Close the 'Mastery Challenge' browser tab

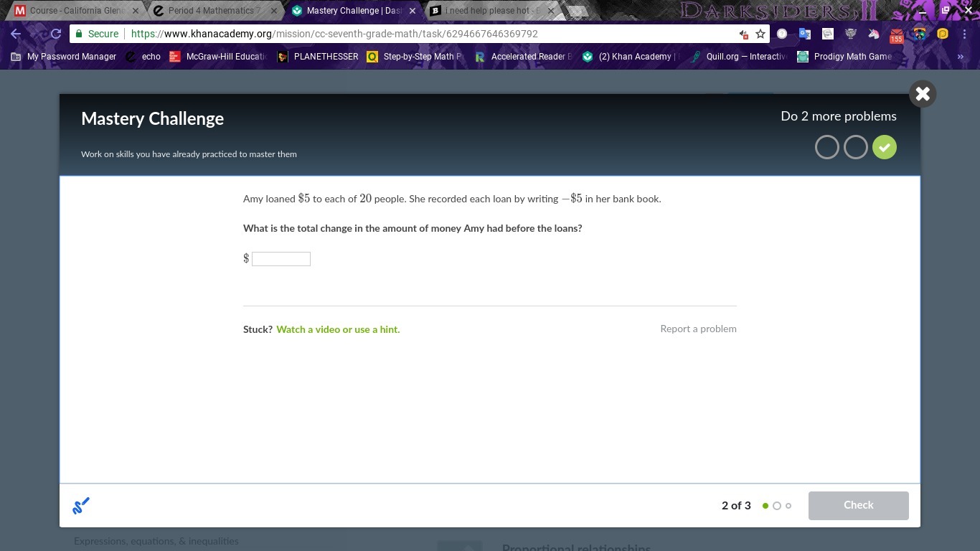(x=413, y=11)
